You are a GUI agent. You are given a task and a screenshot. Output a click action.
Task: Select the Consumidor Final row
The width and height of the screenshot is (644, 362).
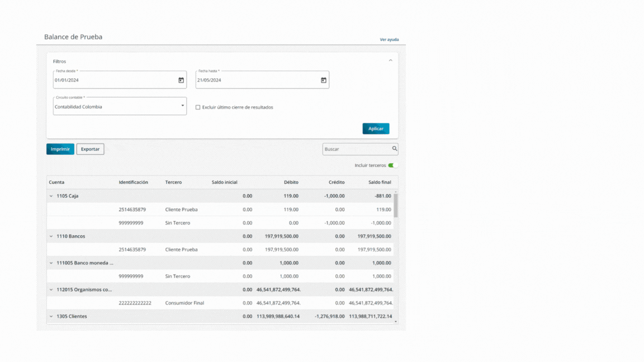(220, 303)
